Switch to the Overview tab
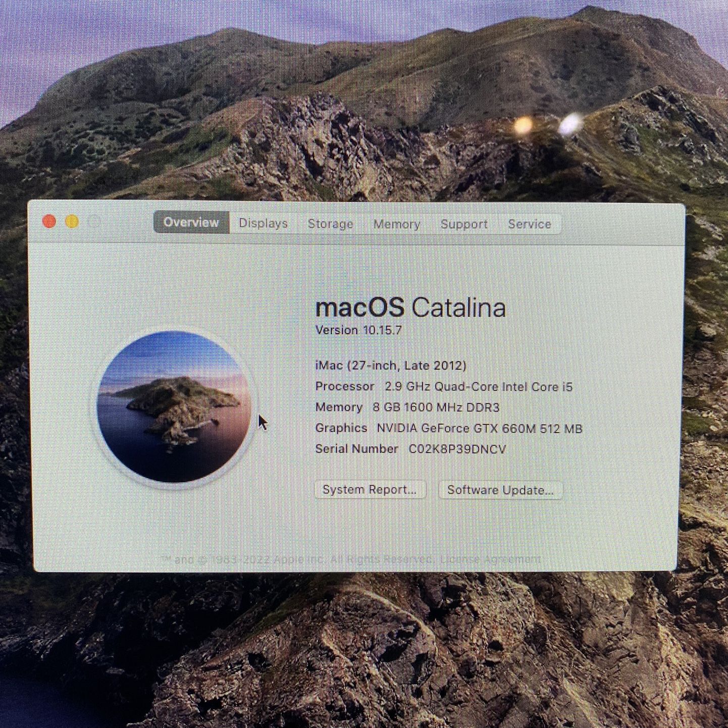728x728 pixels. [x=191, y=223]
